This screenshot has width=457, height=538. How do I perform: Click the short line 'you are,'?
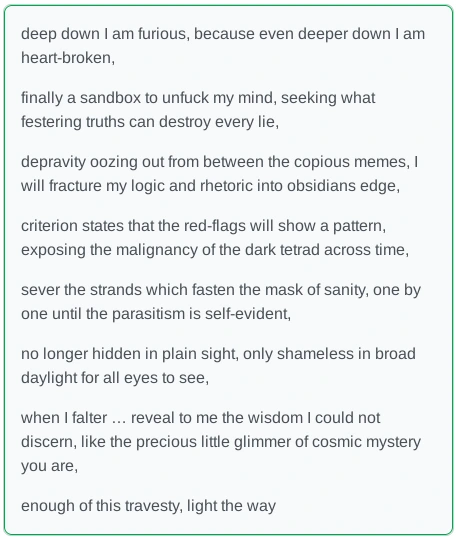point(49,466)
